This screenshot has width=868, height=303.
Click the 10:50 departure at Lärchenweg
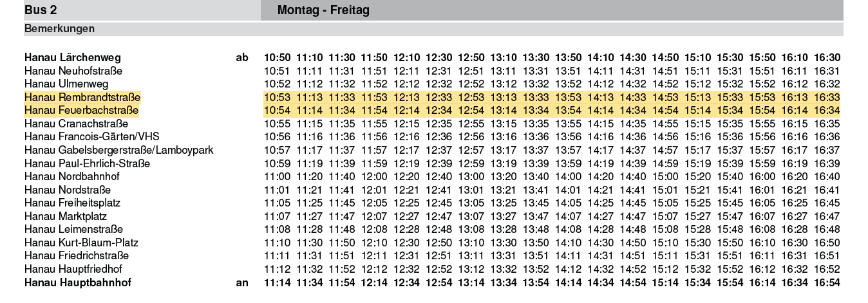278,58
